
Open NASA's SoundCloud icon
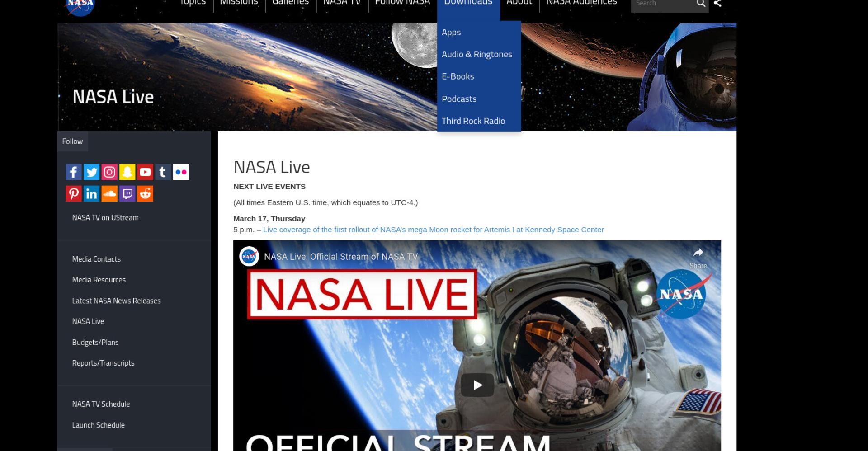click(109, 194)
